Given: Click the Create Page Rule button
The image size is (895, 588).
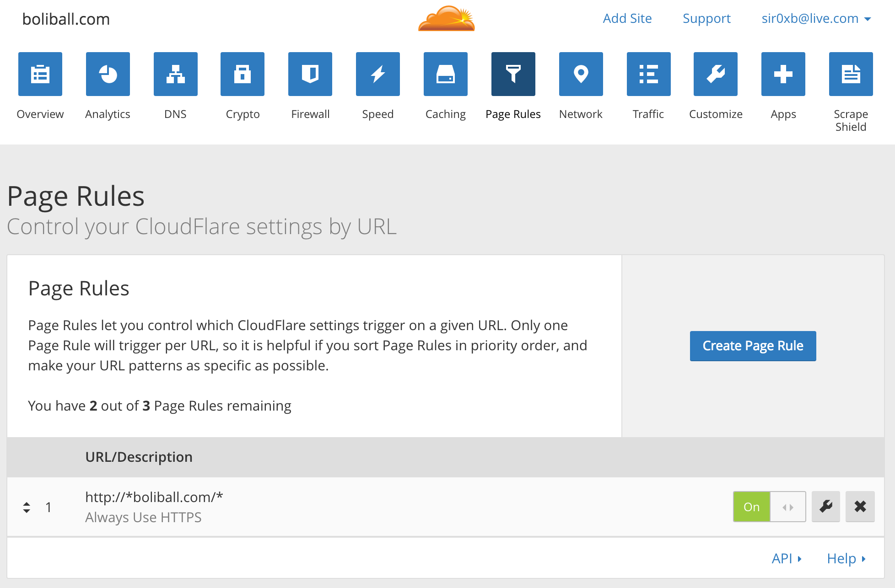Looking at the screenshot, I should (753, 346).
